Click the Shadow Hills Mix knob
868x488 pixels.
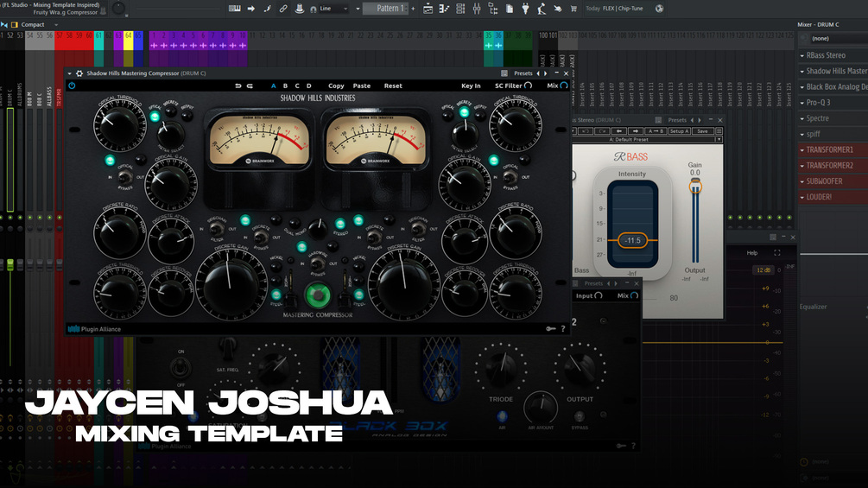(x=564, y=86)
